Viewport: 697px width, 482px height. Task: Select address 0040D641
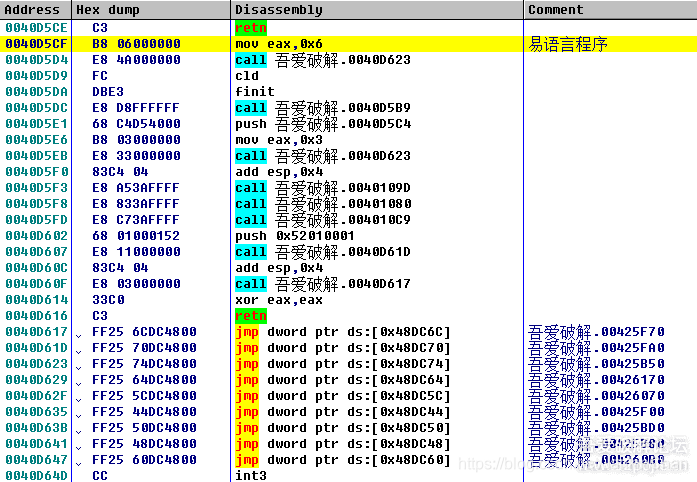point(36,444)
